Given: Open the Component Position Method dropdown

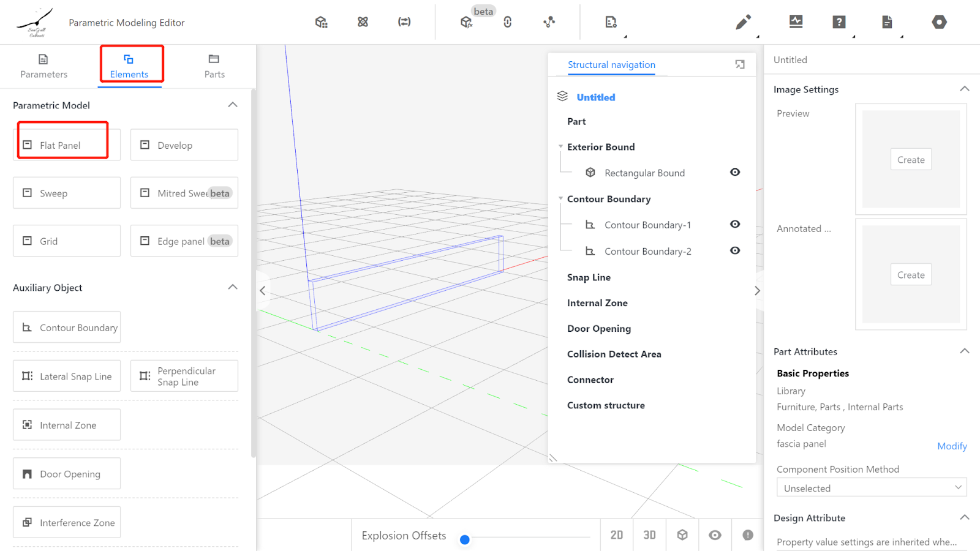Looking at the screenshot, I should (871, 488).
